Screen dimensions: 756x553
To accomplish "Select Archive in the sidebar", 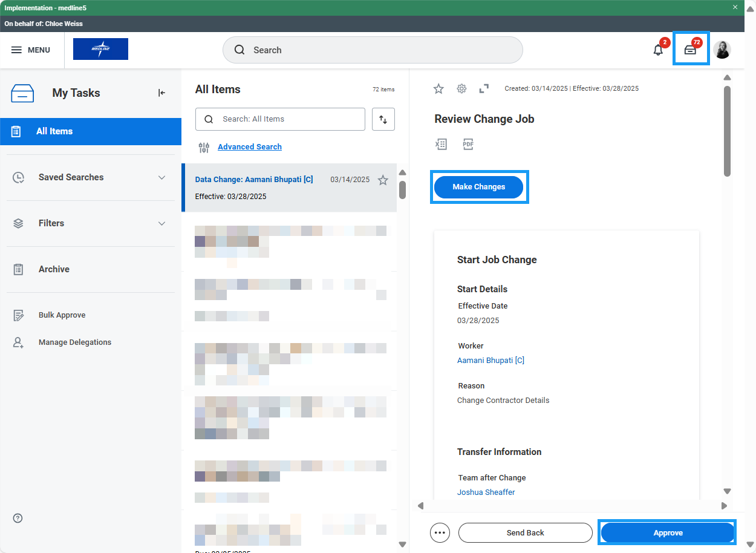I will (x=54, y=269).
